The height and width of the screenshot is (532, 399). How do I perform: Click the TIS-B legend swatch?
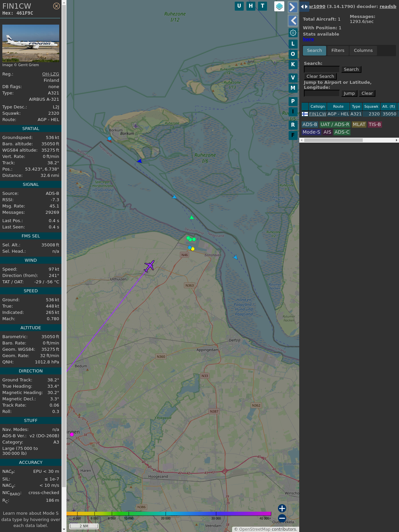tap(375, 124)
